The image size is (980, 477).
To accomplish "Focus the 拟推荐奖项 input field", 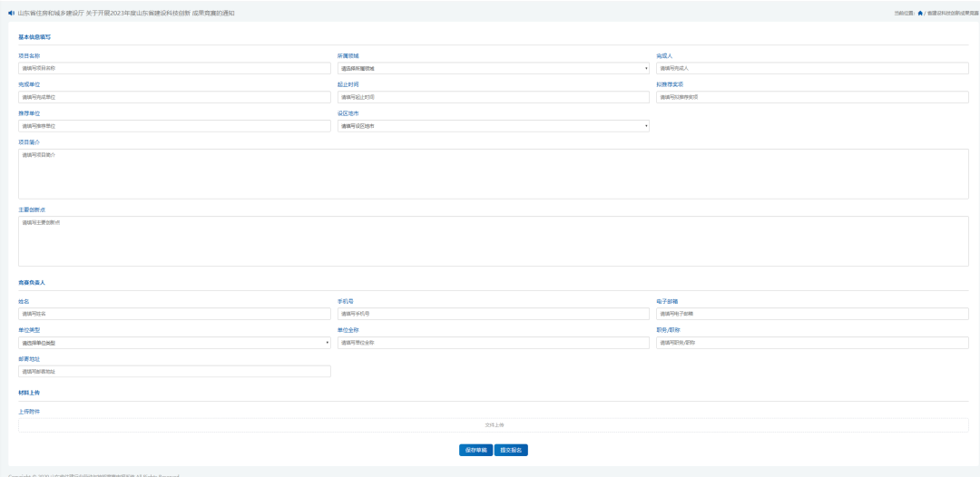I will (812, 97).
